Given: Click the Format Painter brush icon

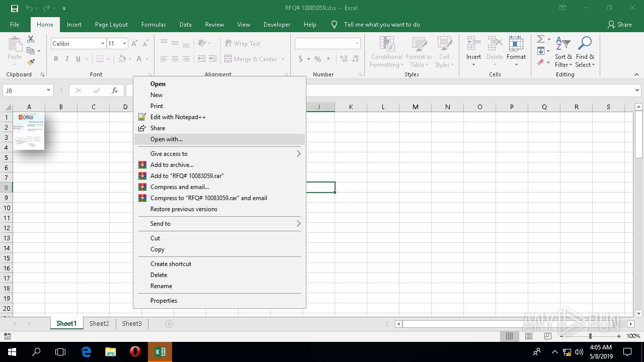Looking at the screenshot, I should click(31, 62).
